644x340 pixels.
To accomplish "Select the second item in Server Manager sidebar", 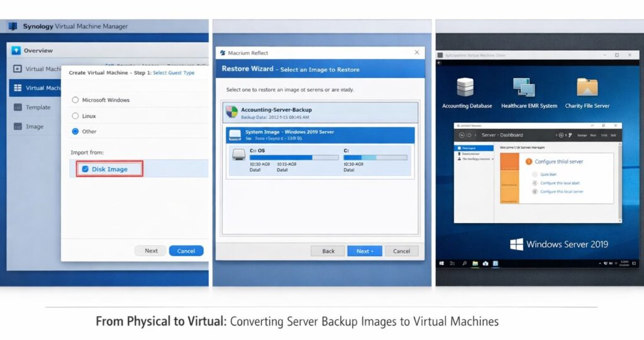I will [x=474, y=153].
